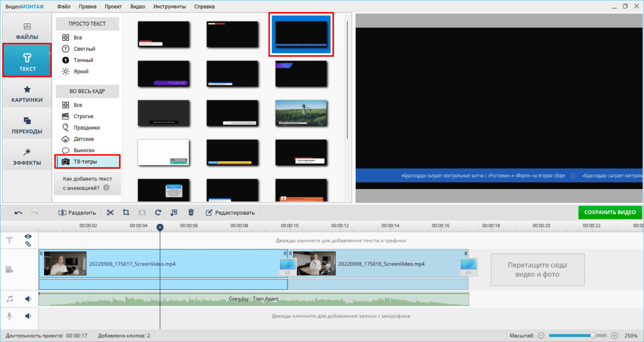The image size is (644, 342).
Task: Delete clip with trash icon
Action: point(191,213)
